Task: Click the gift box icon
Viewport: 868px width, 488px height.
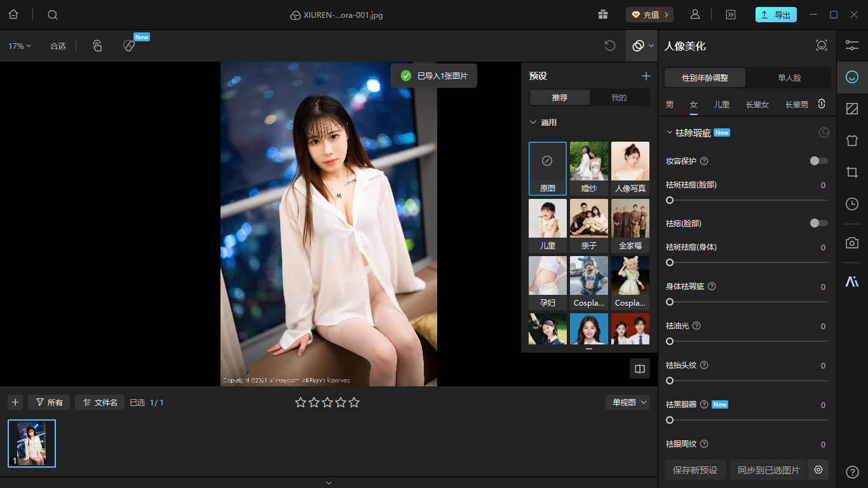Action: 602,15
